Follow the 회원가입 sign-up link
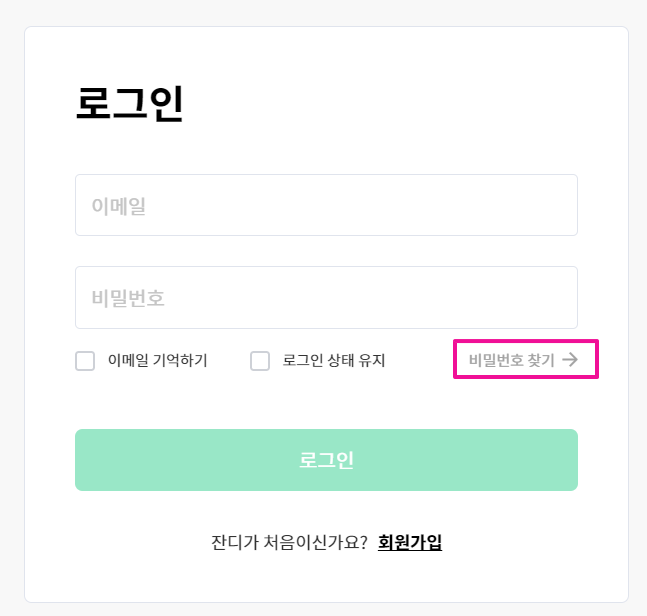Viewport: 647px width, 616px height. click(x=410, y=542)
